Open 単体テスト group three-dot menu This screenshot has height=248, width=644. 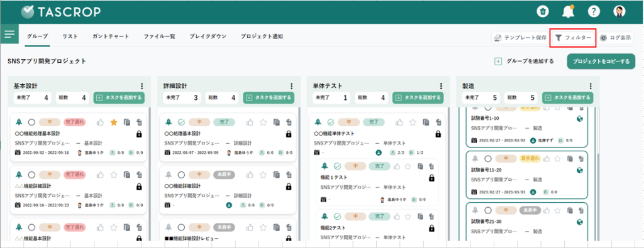(441, 86)
